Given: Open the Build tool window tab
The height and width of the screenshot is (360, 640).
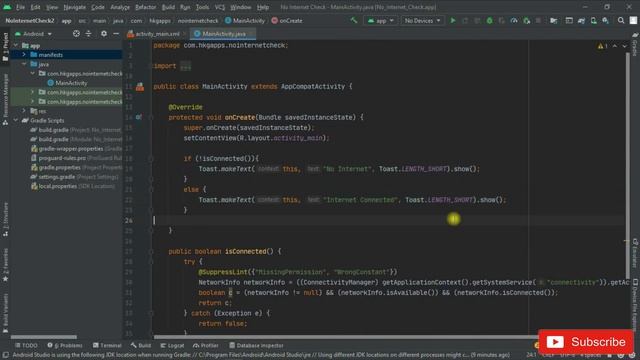Looking at the screenshot, I should coord(141,345).
